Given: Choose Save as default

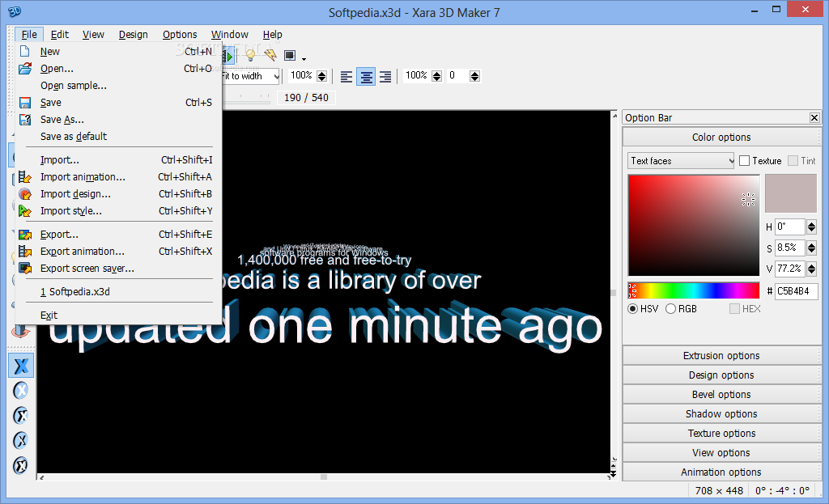Looking at the screenshot, I should 115,136.
